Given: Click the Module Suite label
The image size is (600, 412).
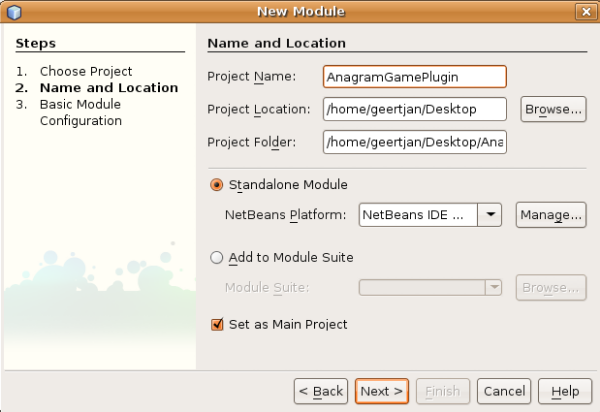Looking at the screenshot, I should pos(267,287).
